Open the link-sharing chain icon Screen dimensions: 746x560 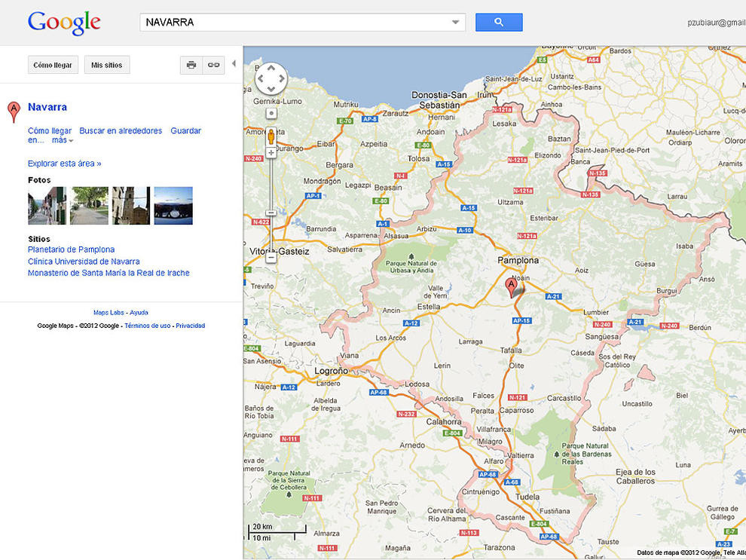pyautogui.click(x=213, y=65)
